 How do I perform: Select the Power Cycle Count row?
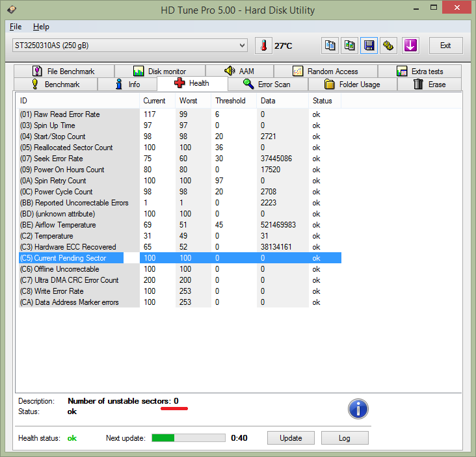180,192
